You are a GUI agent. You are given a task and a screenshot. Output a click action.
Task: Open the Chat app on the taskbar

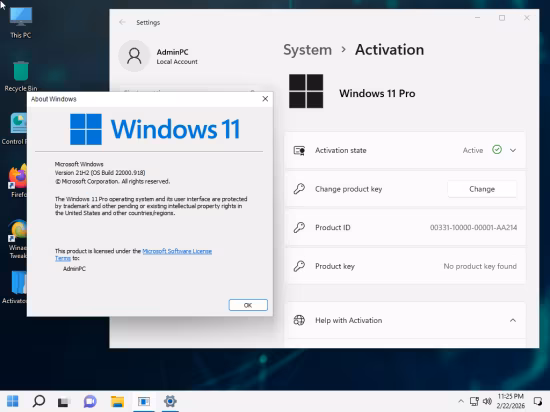[x=90, y=401]
